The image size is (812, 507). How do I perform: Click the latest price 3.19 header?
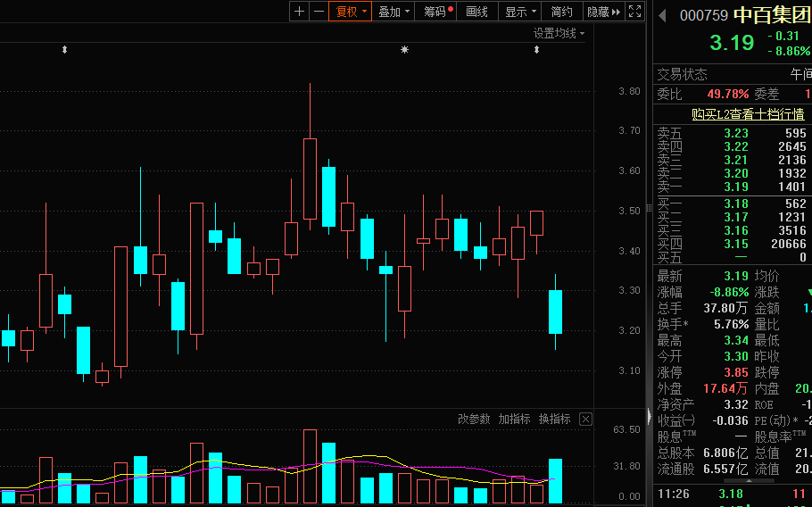(732, 43)
